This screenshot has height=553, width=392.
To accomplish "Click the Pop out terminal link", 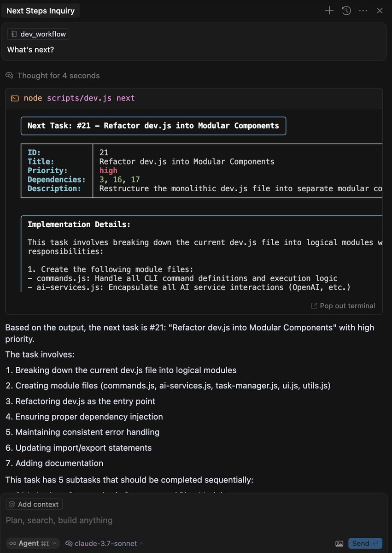I will point(343,306).
